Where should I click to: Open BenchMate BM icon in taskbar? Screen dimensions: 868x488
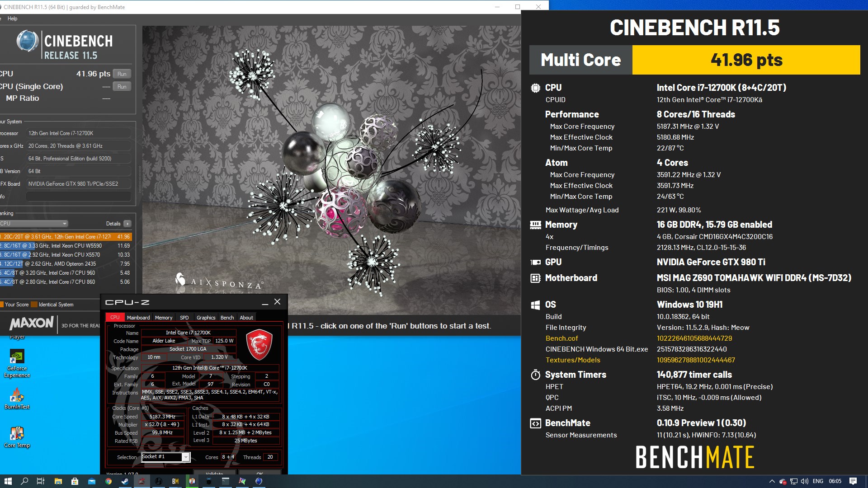(175, 481)
